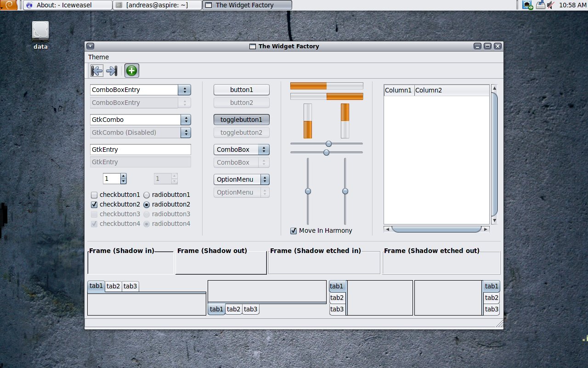Viewport: 588px width, 368px height.
Task: Disable Move In Harmony
Action: (x=293, y=230)
